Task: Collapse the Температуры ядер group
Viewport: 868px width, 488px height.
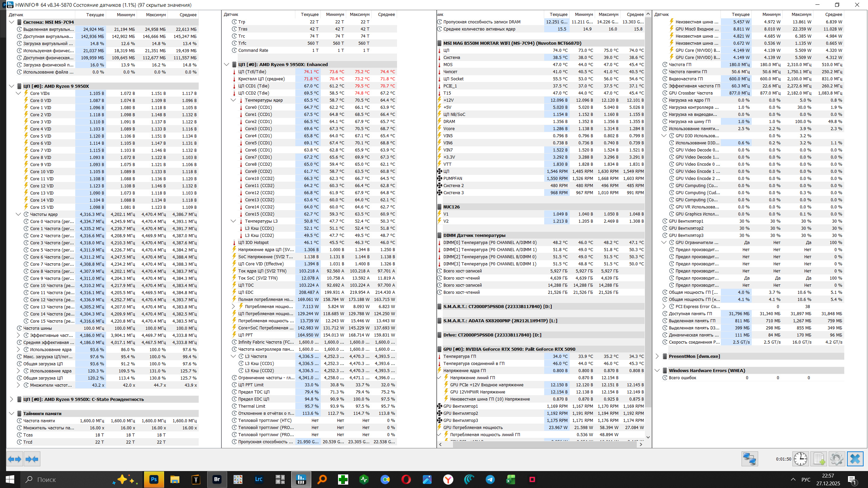Action: [x=233, y=100]
